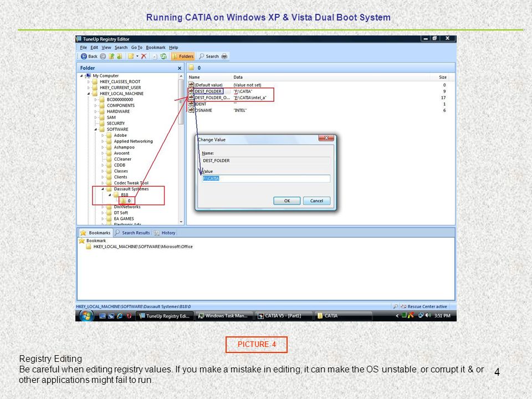
Task: Open the dropdown arrow beside the New icon
Action: (x=137, y=57)
